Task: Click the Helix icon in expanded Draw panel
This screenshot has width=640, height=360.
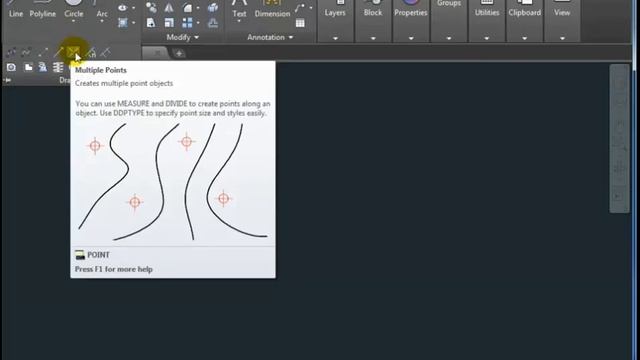Action: [x=58, y=67]
